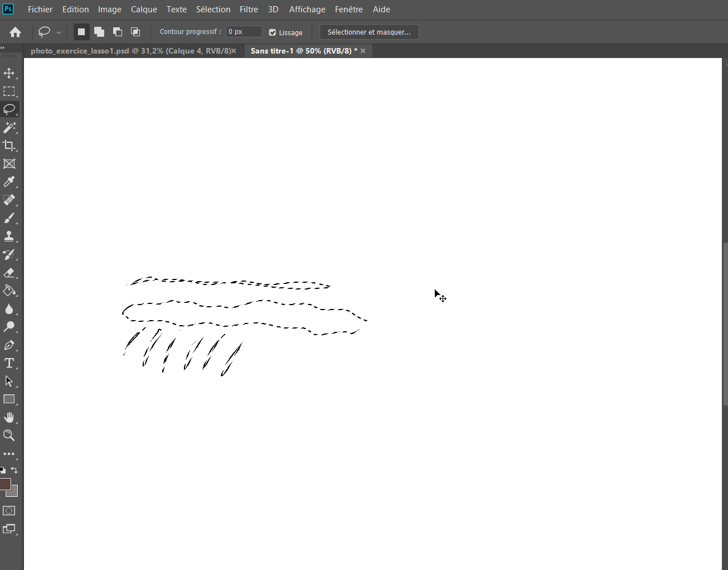The image size is (728, 570).
Task: Enable Quick Mask mode
Action: pyautogui.click(x=9, y=510)
